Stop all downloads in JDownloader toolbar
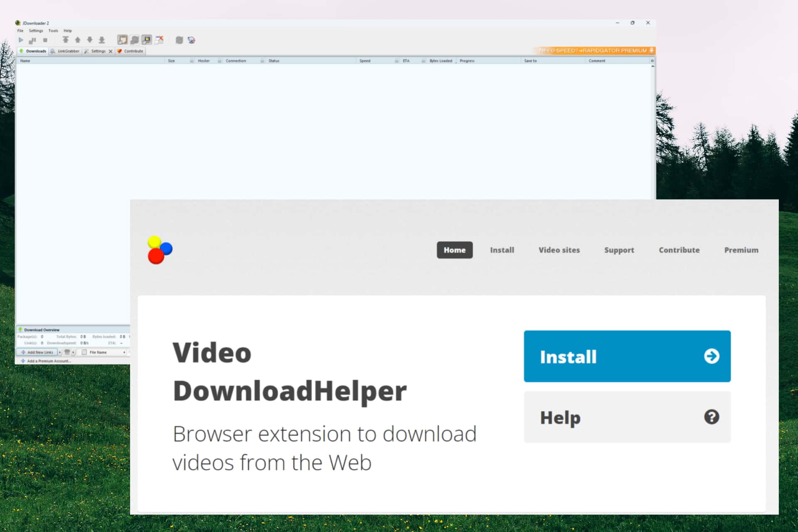This screenshot has width=798, height=532. click(45, 40)
